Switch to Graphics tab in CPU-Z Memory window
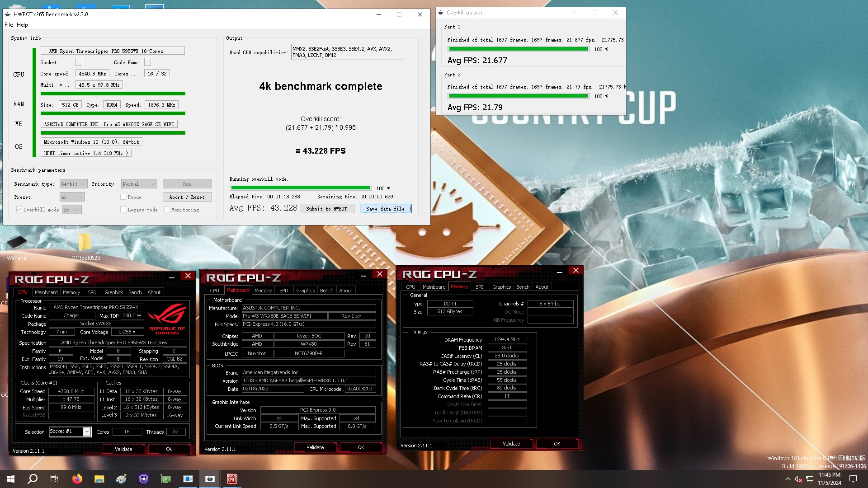This screenshot has height=488, width=868. point(501,287)
